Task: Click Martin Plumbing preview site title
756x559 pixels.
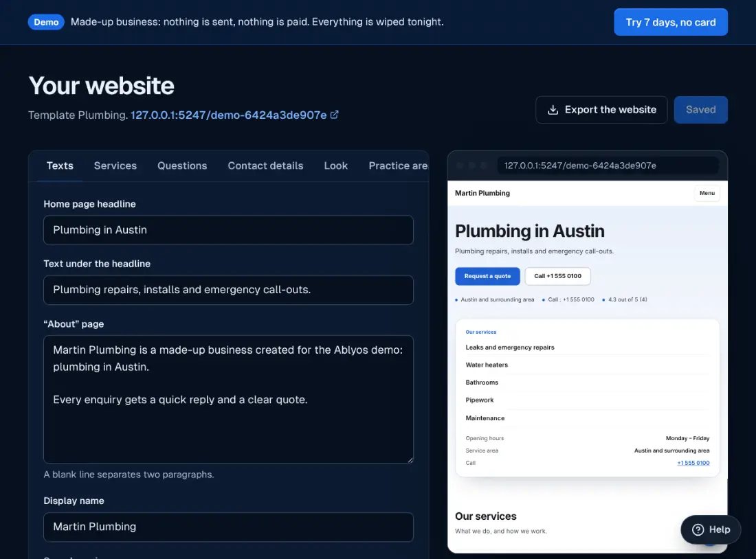Action: click(x=482, y=193)
